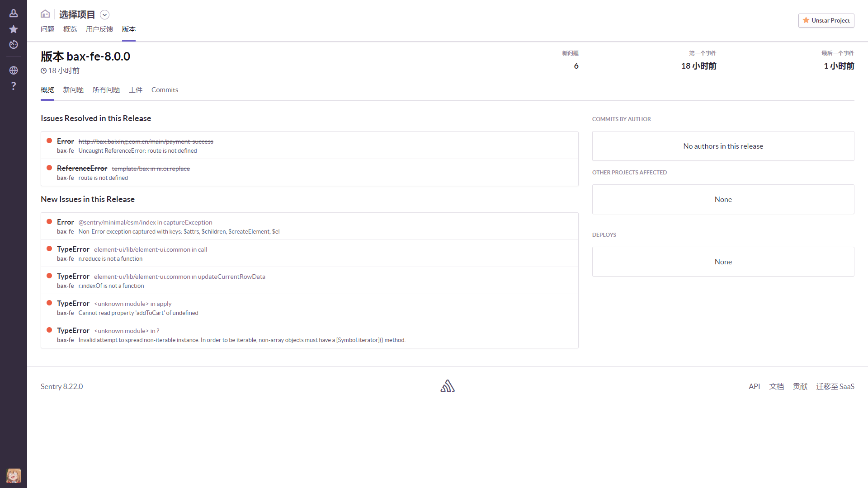Open the 用户反馈 tab
868x488 pixels.
pyautogui.click(x=99, y=29)
